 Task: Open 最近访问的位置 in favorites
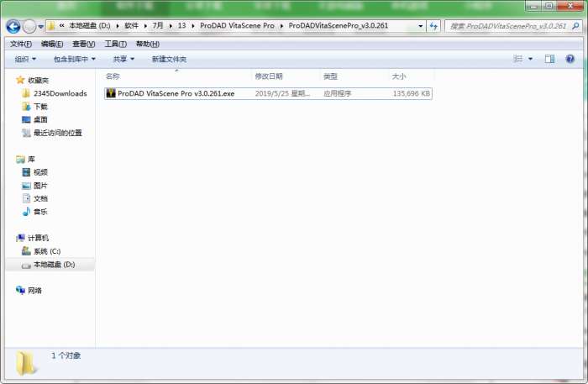click(x=58, y=133)
